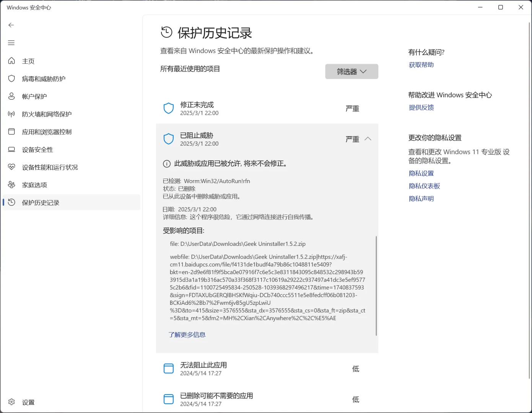The image size is (532, 413).
Task: Click the 获取帮助 link
Action: [421, 65]
